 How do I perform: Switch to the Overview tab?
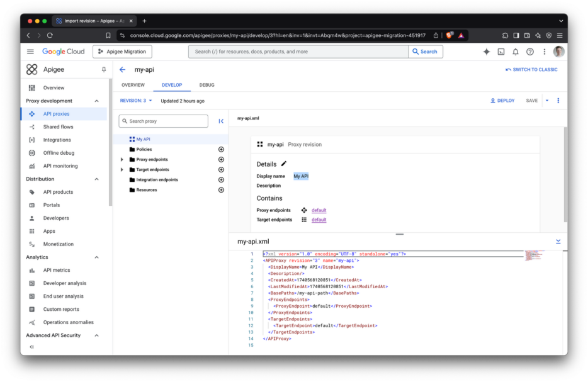pyautogui.click(x=133, y=85)
